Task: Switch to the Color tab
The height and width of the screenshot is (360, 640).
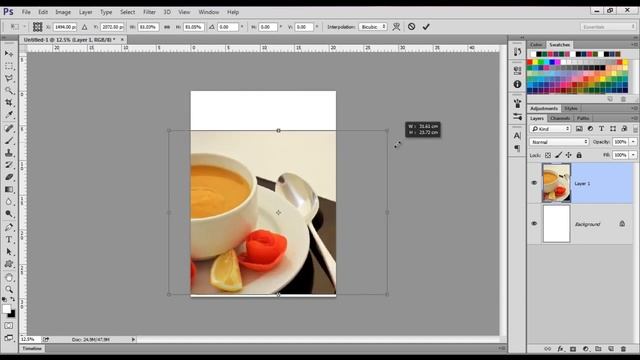Action: pos(536,44)
